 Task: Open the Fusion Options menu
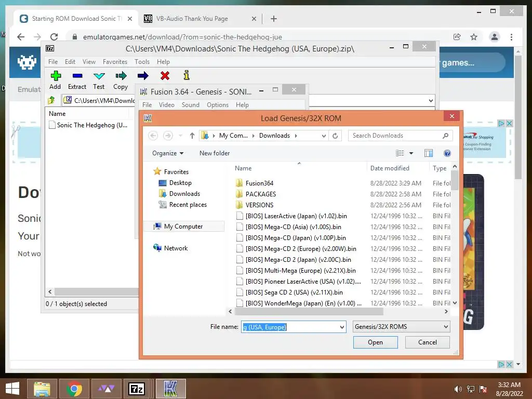point(218,105)
